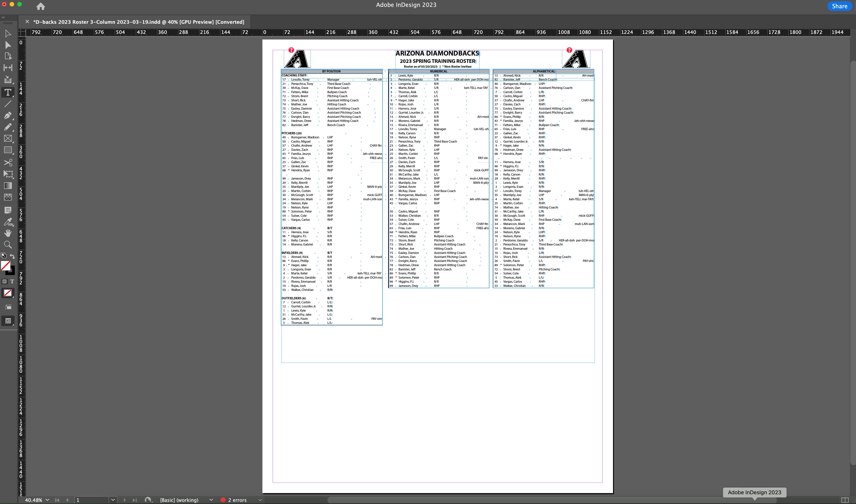Expand the page number dropdown
Image resolution: width=856 pixels, height=504 pixels.
click(x=113, y=500)
